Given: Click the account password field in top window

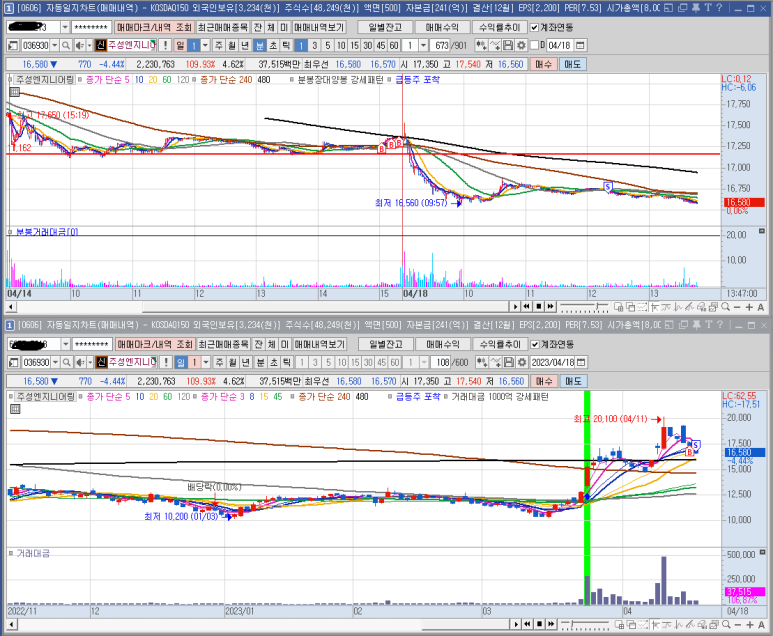Looking at the screenshot, I should point(91,28).
